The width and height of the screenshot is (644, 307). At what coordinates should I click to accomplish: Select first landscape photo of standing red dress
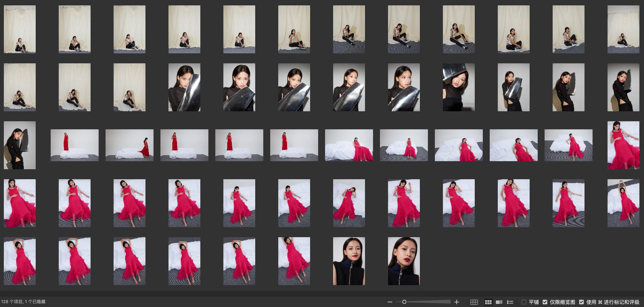tap(74, 145)
